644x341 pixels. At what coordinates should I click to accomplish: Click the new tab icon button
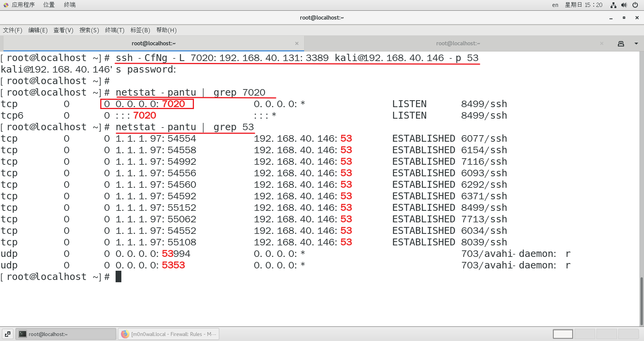(x=621, y=43)
